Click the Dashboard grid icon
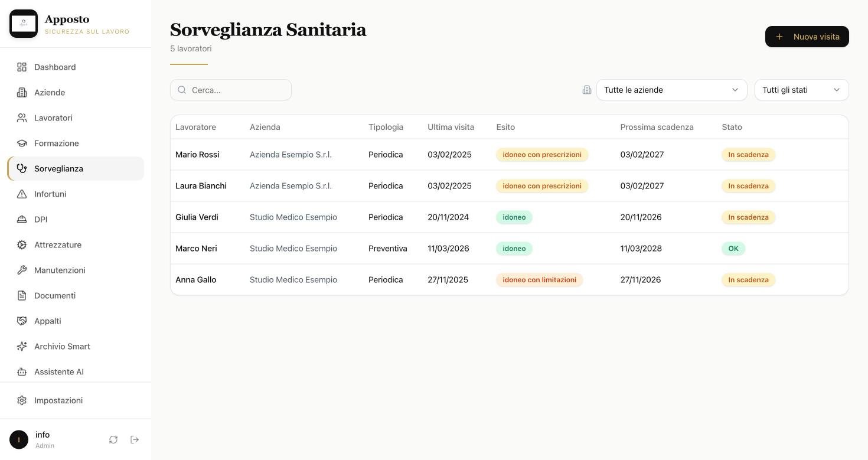Viewport: 868px width, 460px height. coord(22,67)
